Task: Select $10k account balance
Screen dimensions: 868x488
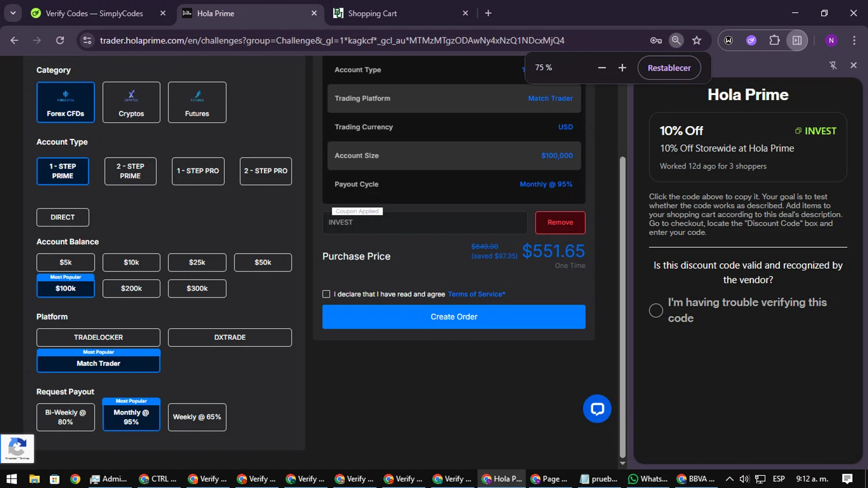Action: [131, 262]
